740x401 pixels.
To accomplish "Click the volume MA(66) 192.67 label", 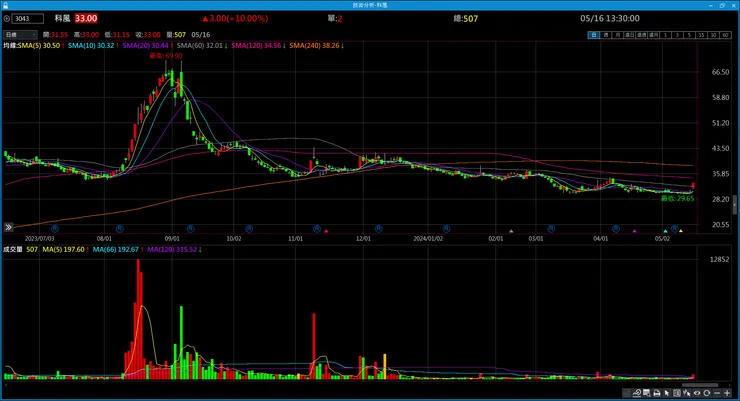I will (116, 249).
